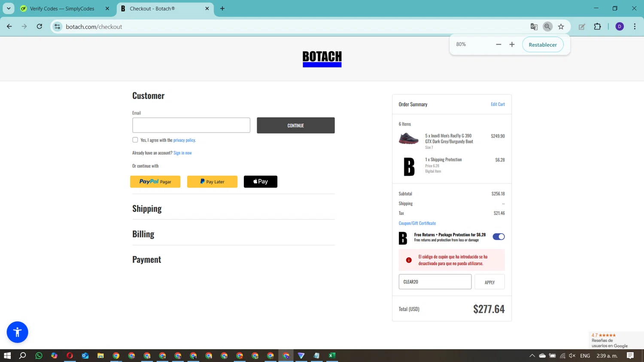Expand the Shipping section heading
This screenshot has width=644, height=362.
[x=147, y=208]
